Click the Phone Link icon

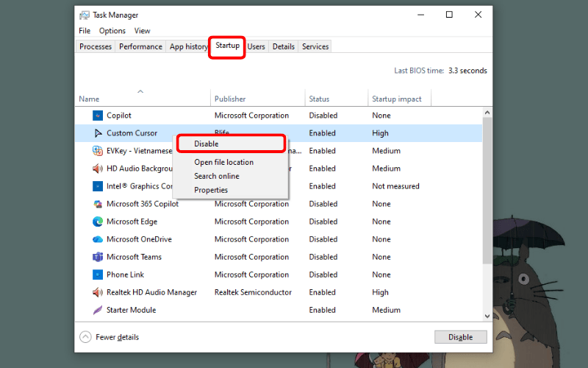(98, 275)
